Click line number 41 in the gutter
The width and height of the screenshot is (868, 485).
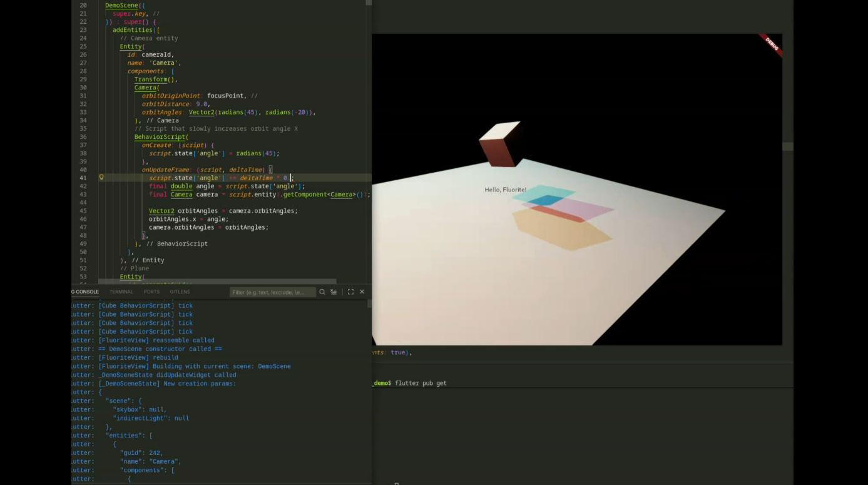(x=83, y=178)
